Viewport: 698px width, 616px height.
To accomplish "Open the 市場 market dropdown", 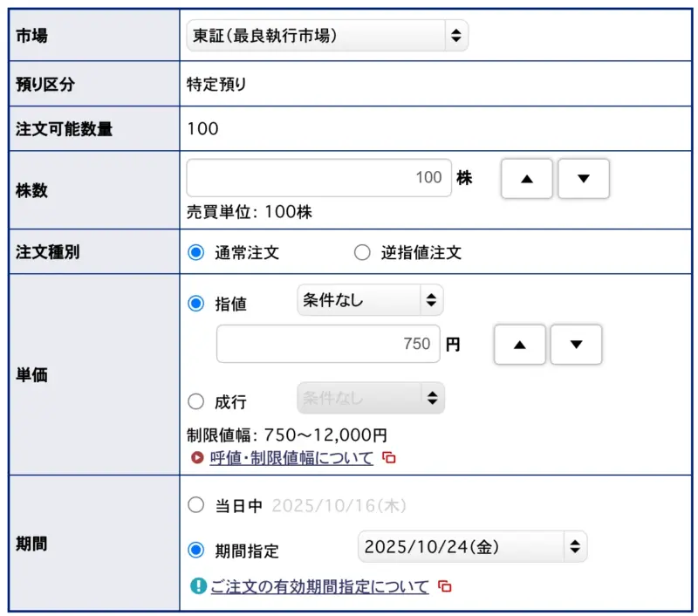I will point(327,36).
